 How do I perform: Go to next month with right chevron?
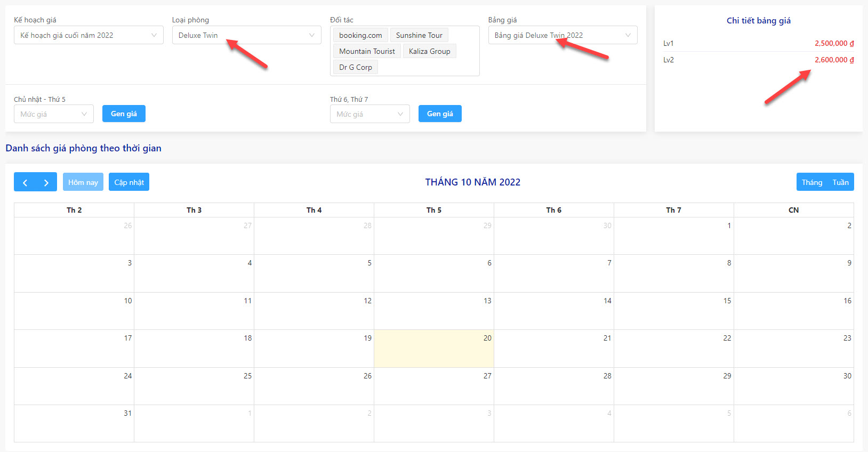click(x=46, y=182)
